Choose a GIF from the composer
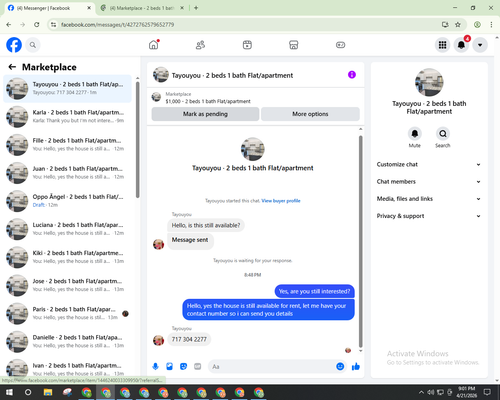 point(198,367)
